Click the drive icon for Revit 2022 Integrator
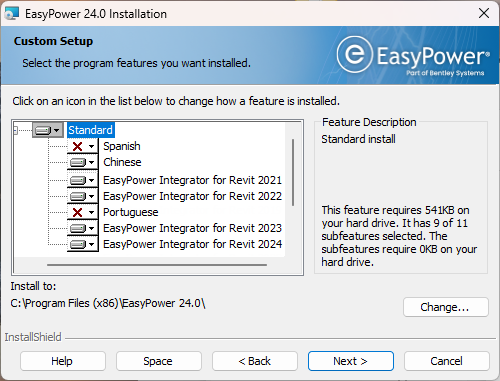Screen dimensions: 500x381 pos(78,196)
